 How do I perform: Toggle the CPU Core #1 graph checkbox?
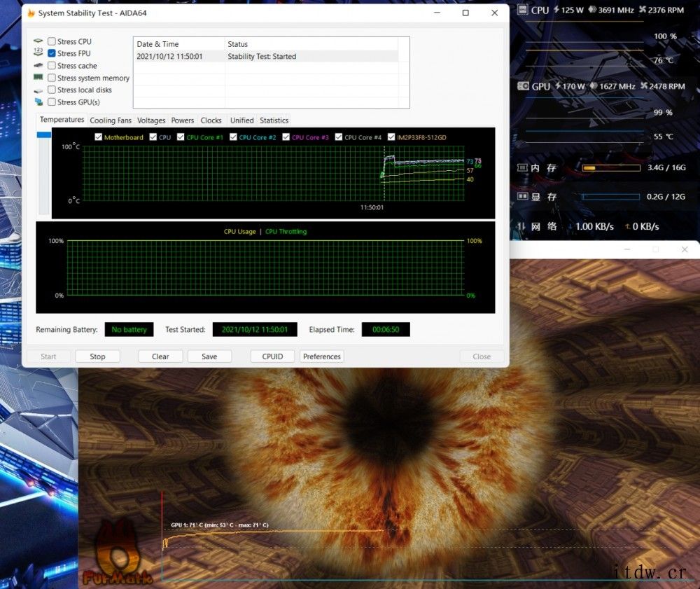[181, 137]
